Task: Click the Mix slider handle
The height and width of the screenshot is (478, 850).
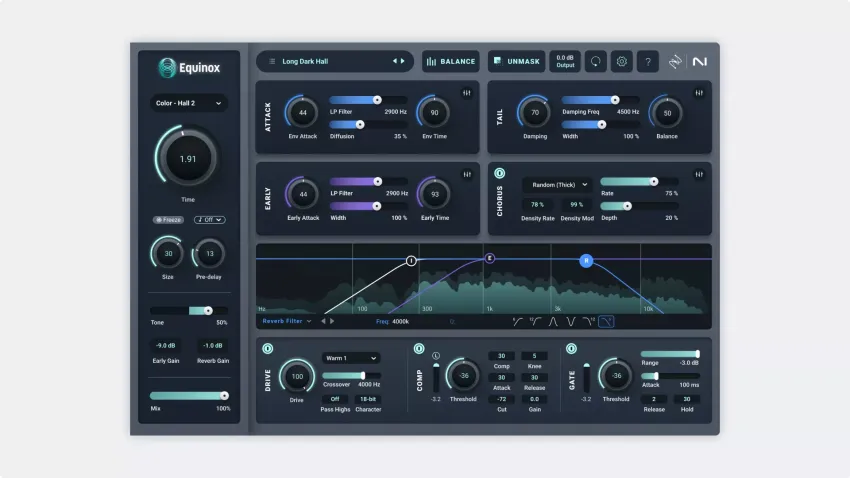Action: tap(224, 396)
